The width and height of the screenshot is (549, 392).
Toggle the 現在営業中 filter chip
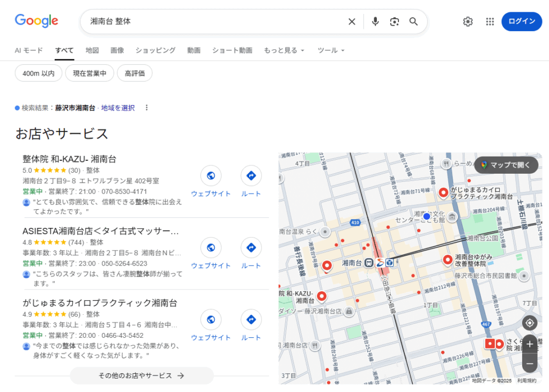click(x=90, y=73)
